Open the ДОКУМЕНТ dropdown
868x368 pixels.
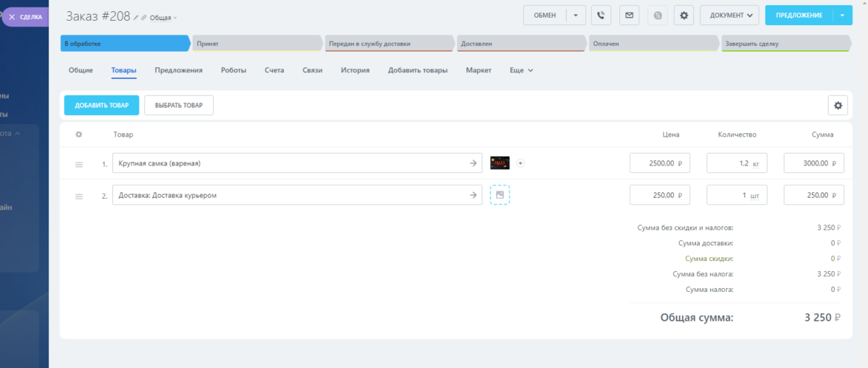728,16
